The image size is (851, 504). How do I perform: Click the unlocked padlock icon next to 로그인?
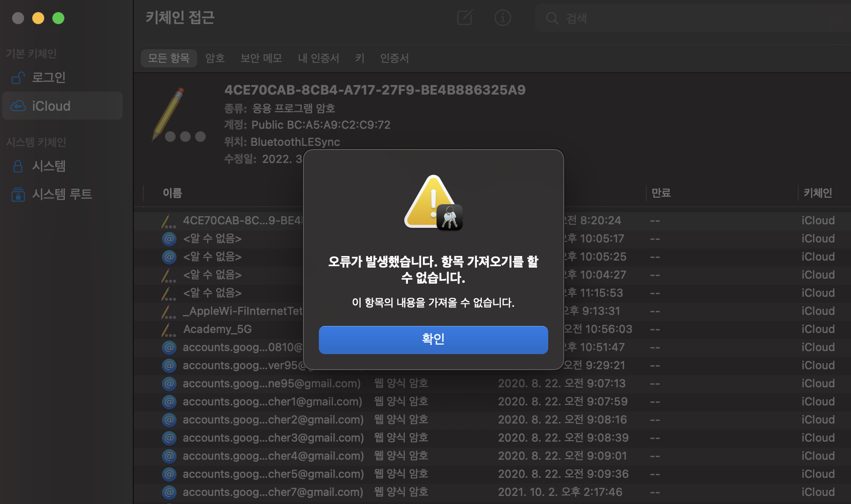coord(18,77)
